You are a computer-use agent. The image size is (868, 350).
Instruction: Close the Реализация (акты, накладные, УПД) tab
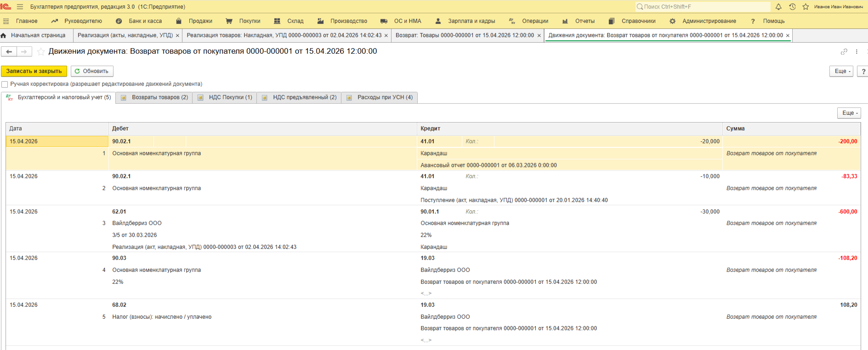tap(177, 36)
